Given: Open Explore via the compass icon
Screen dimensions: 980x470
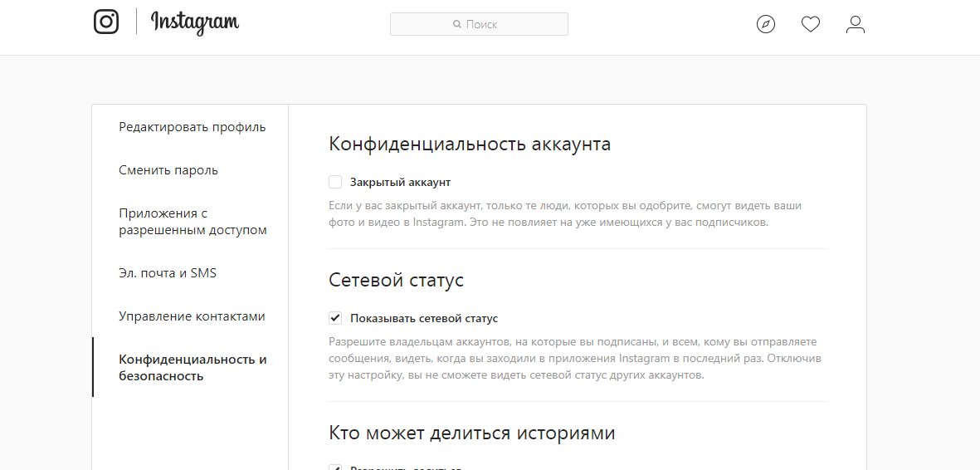Looking at the screenshot, I should (766, 24).
